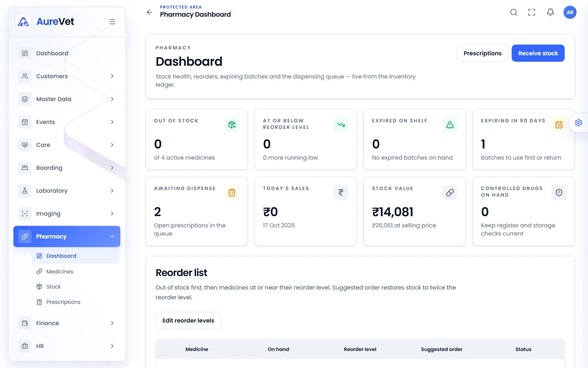Screen dimensions: 588x368
Task: Click the AureVet logo icon
Action: click(23, 22)
